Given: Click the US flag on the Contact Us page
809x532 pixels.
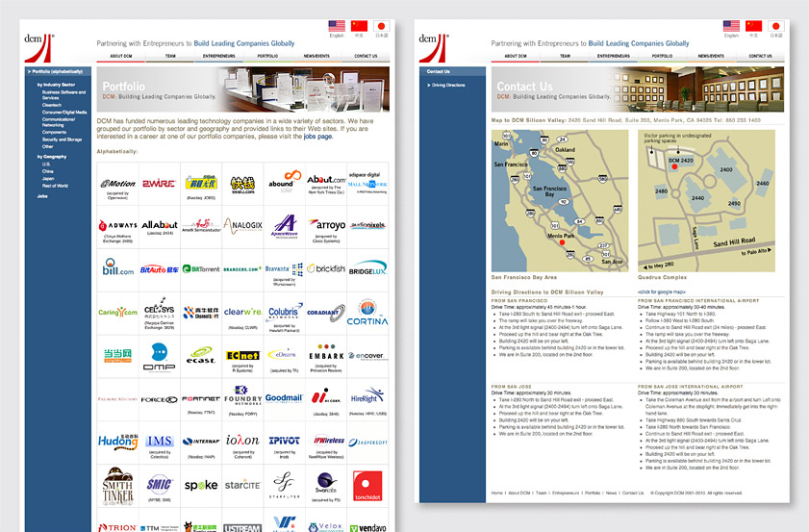Looking at the screenshot, I should [x=731, y=26].
